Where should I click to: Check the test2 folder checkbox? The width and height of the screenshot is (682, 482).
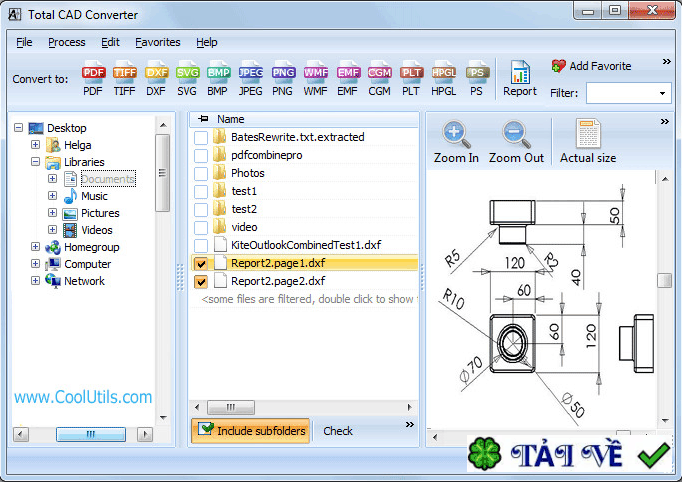201,209
